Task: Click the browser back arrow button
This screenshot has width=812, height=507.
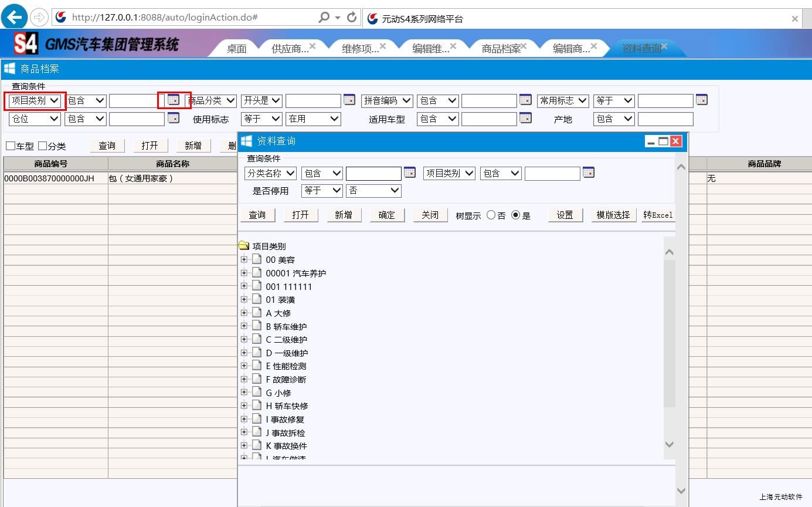Action: (14, 17)
